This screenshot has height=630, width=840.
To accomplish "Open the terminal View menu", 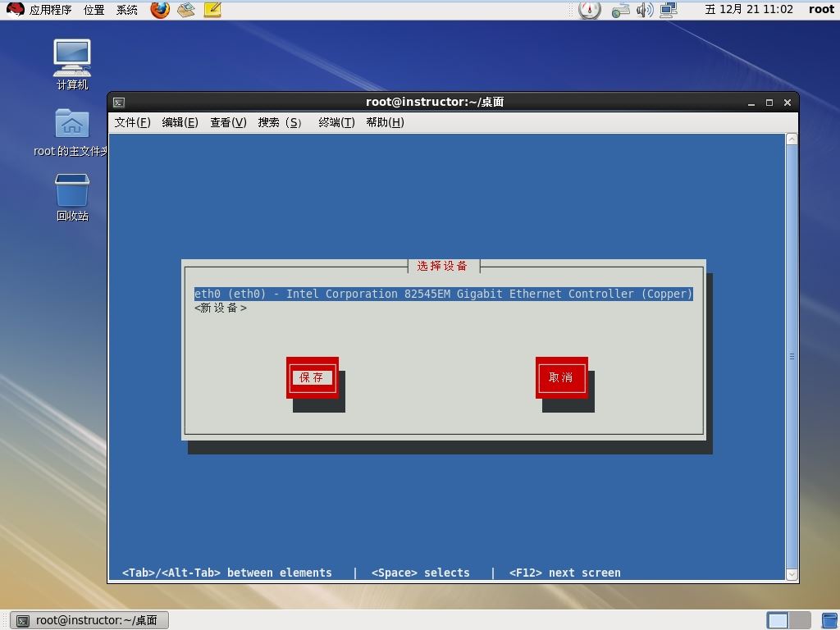I will tap(228, 123).
